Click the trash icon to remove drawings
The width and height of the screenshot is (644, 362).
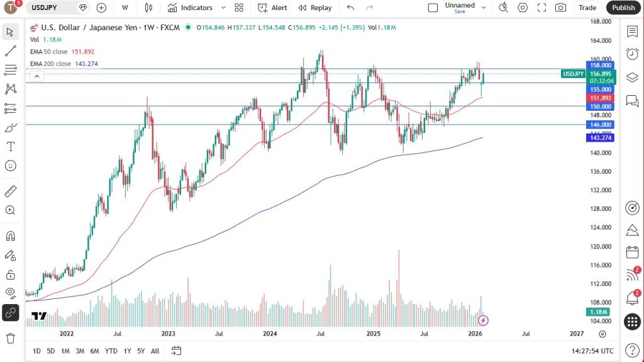(x=10, y=338)
